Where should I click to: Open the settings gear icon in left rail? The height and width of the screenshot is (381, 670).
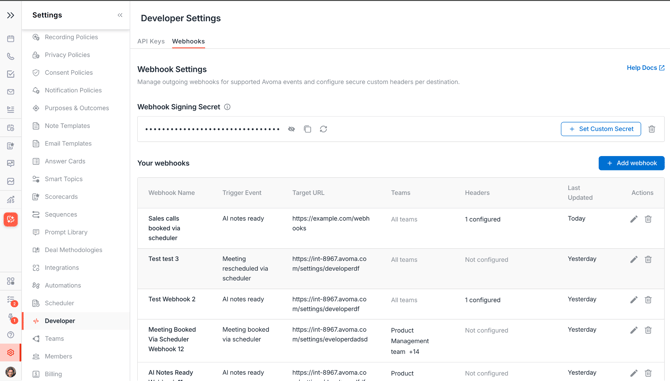(11, 352)
